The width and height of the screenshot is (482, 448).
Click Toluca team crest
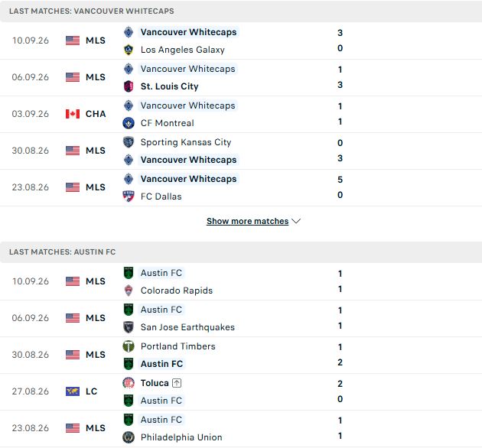click(129, 383)
